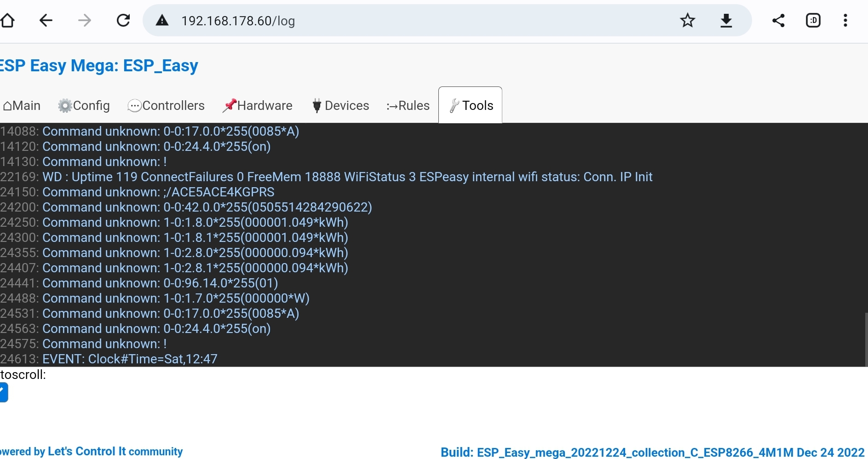The height and width of the screenshot is (459, 868).
Task: Select log line 24407 1-0:2.8.1*255 kWh
Action: (174, 268)
